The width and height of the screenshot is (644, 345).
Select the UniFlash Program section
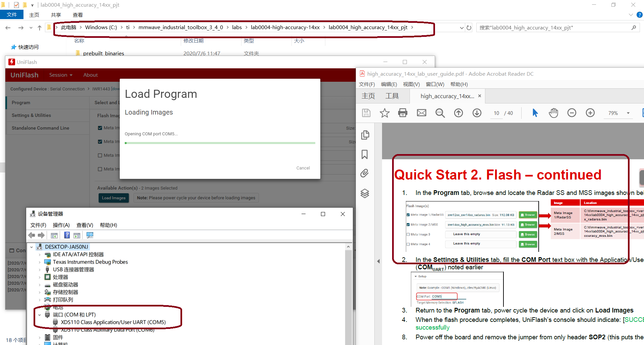[x=48, y=102]
